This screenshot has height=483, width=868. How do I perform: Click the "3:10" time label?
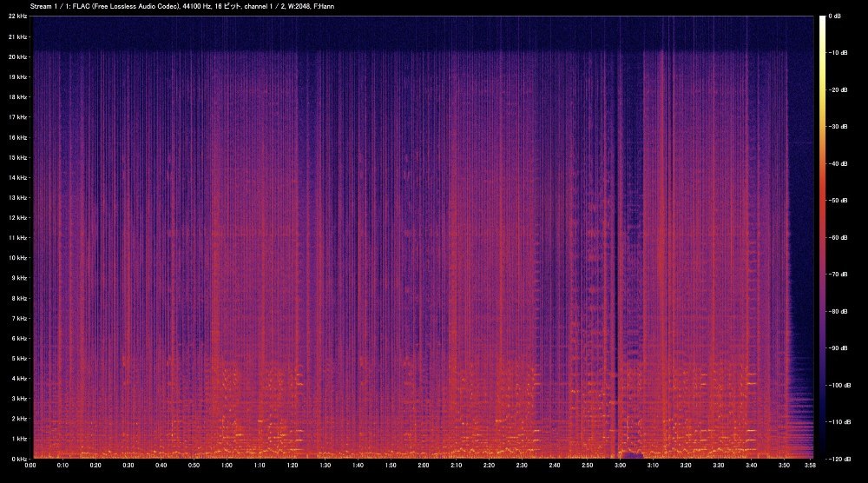(x=653, y=466)
